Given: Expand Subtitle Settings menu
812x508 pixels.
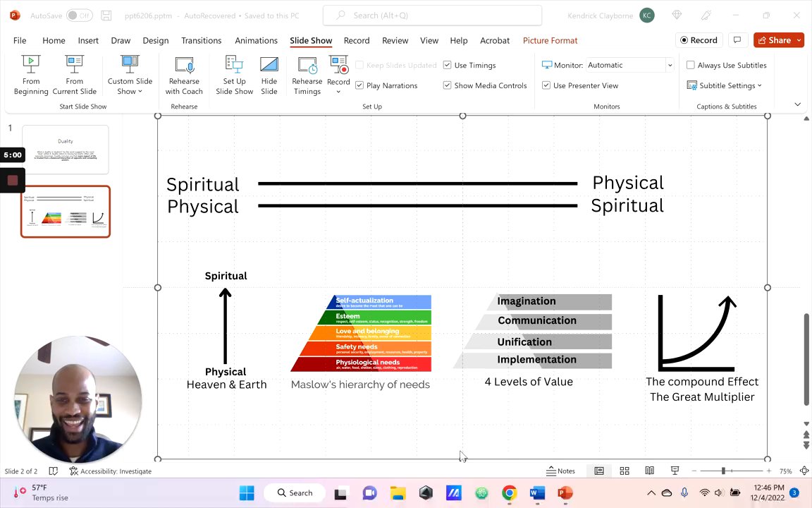Looking at the screenshot, I should pyautogui.click(x=725, y=85).
